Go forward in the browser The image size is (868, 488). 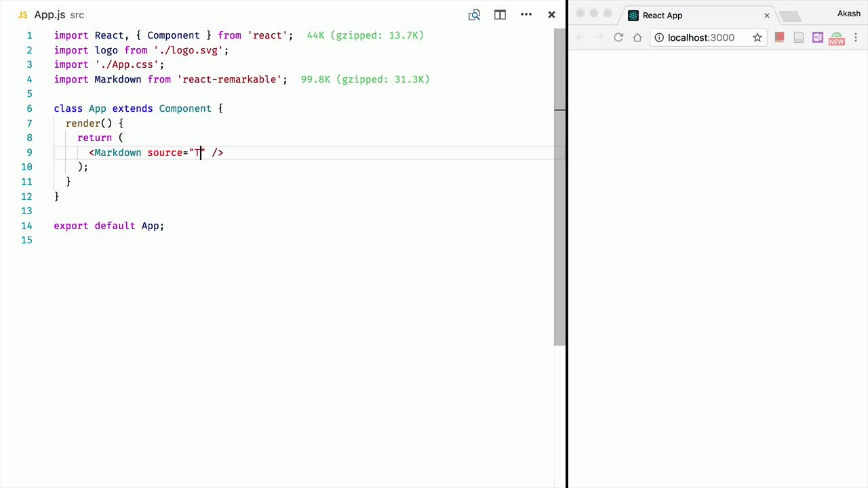pos(599,37)
